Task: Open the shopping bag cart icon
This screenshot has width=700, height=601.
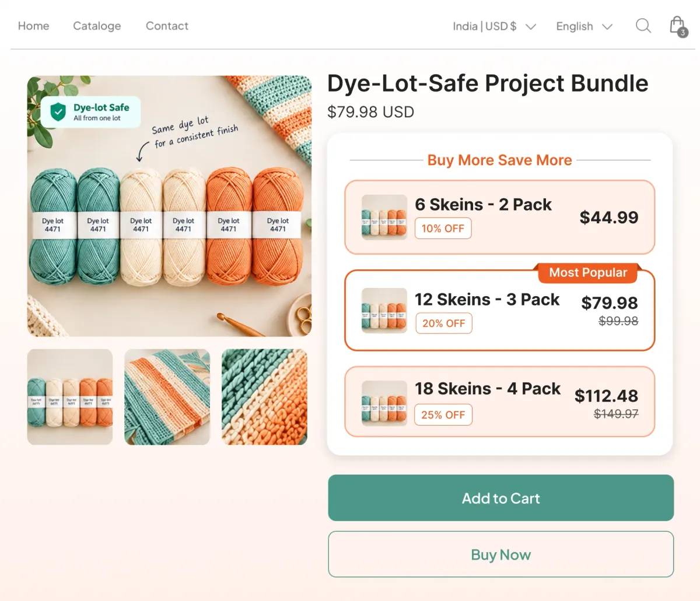Action: (x=677, y=26)
